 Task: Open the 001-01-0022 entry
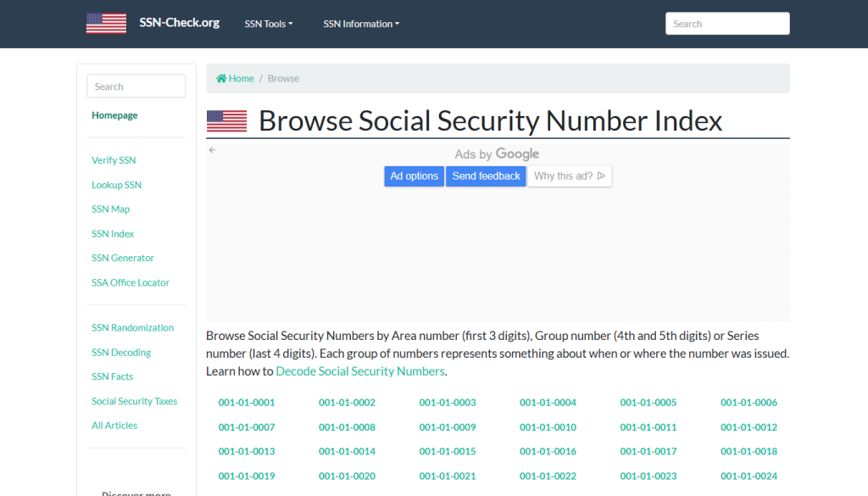pos(548,476)
